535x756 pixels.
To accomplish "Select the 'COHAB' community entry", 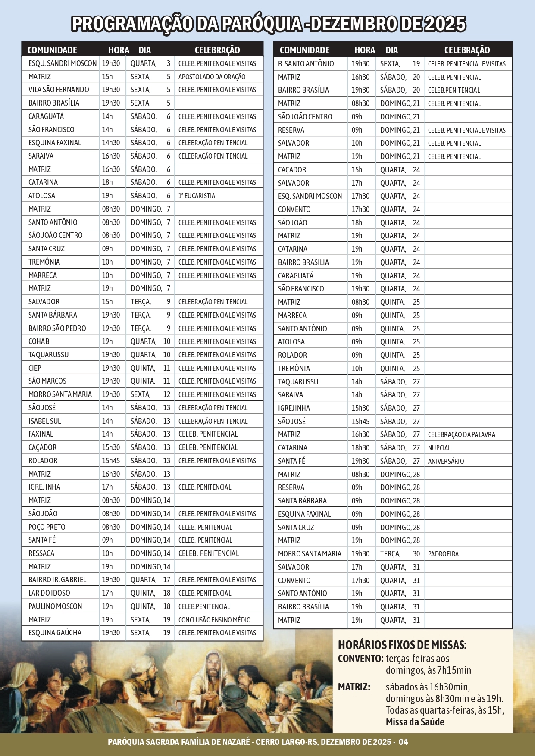I will coord(39,341).
